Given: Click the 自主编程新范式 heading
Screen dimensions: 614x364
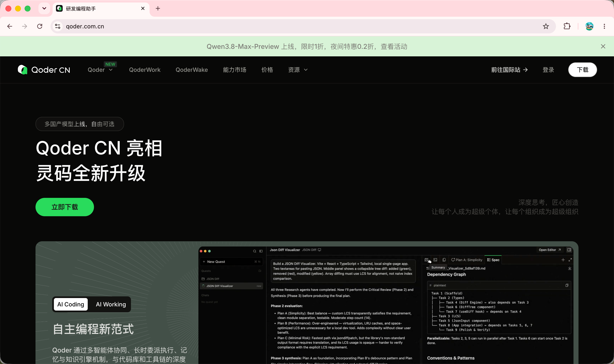Looking at the screenshot, I should click(93, 329).
